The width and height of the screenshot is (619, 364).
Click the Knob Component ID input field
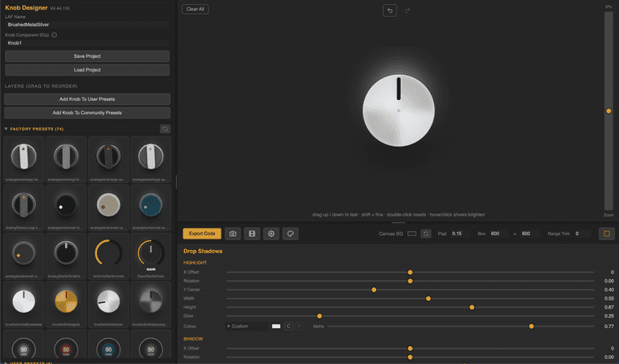coord(87,43)
